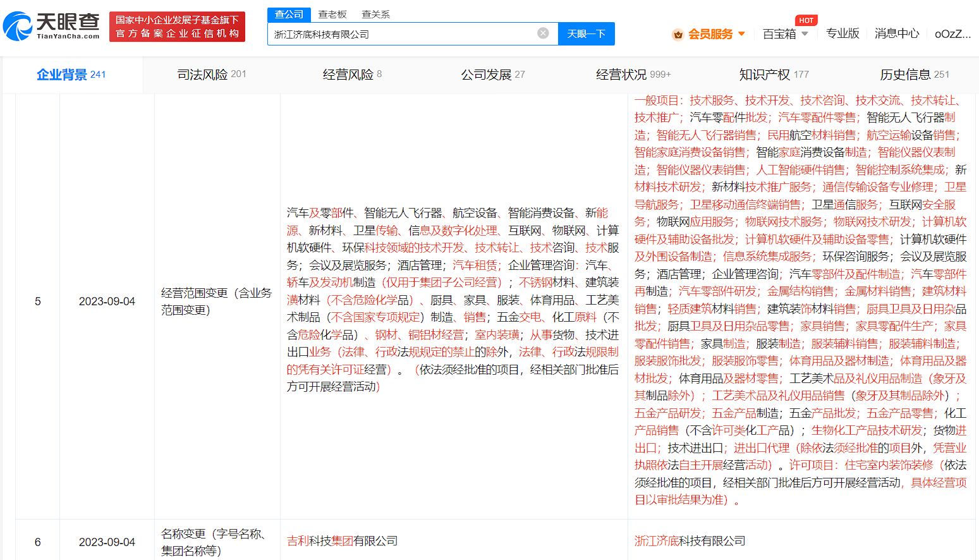Screen dimensions: 979x560
Task: Click 名称变更 change item cell
Action: pos(217,542)
